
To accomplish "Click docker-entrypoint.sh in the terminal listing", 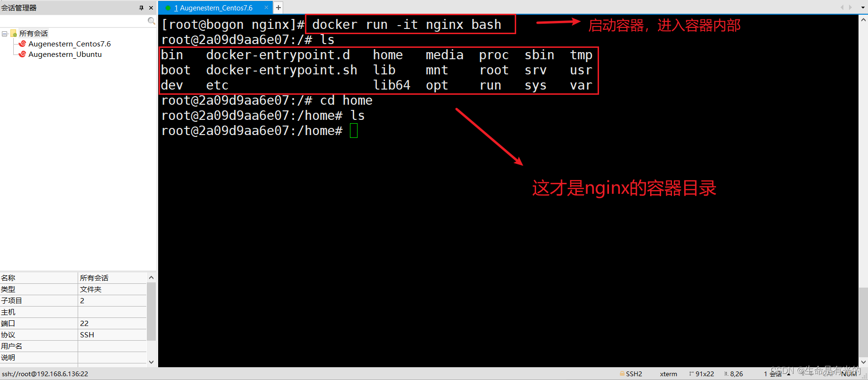I will (282, 70).
